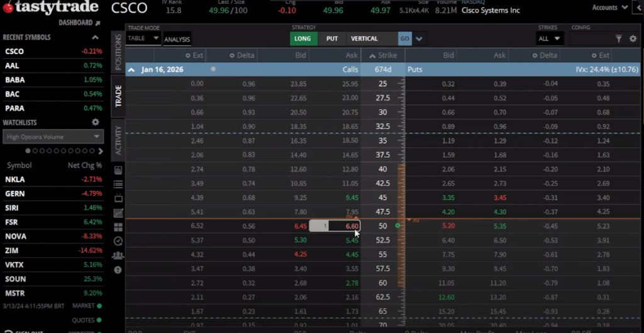Open the grid layout icon in sidebar
The height and width of the screenshot is (333, 644).
click(118, 227)
